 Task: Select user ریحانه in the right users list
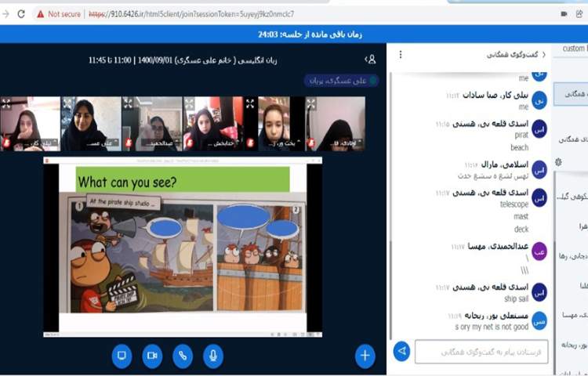click(574, 345)
